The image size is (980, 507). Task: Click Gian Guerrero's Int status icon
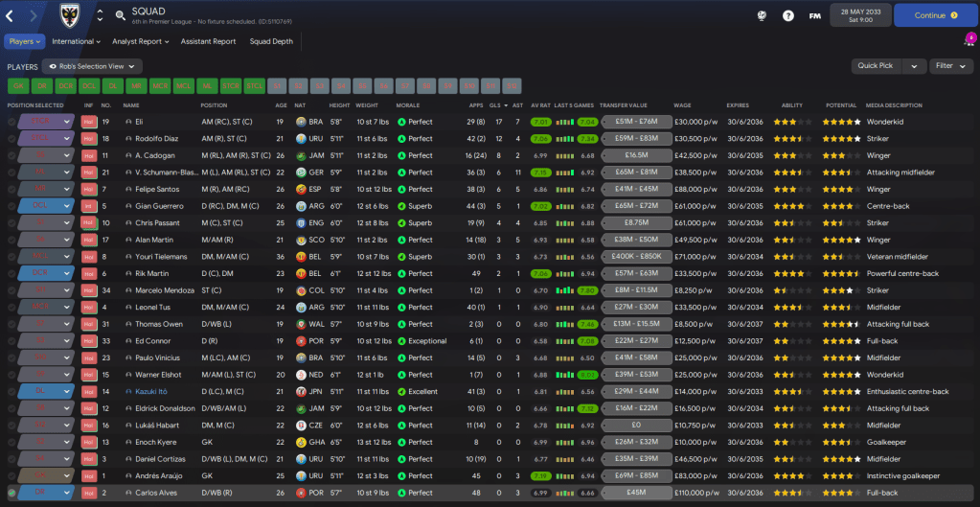(89, 206)
